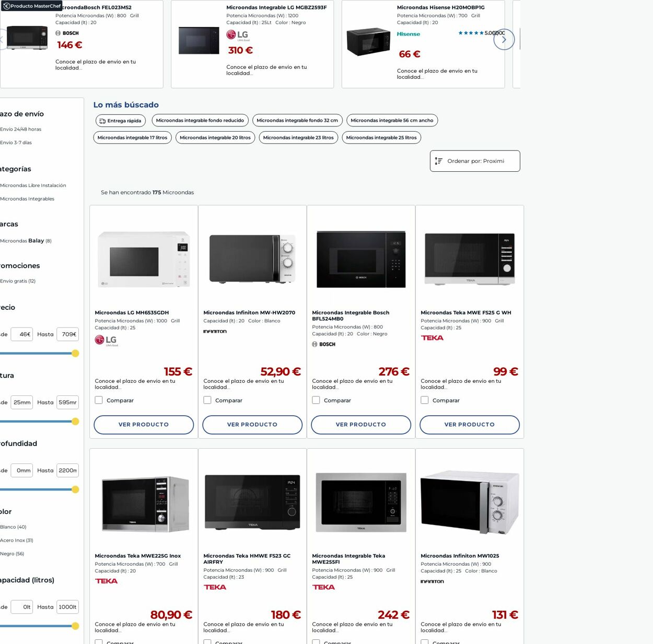Click the Entrega rápida filter tag
Image resolution: width=653 pixels, height=644 pixels.
(x=121, y=121)
